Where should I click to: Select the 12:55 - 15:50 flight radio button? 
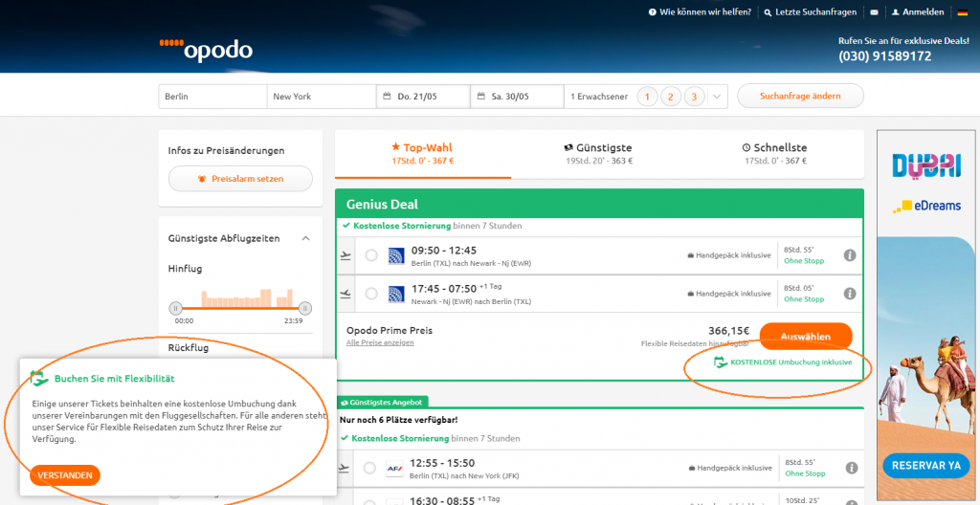(x=371, y=468)
